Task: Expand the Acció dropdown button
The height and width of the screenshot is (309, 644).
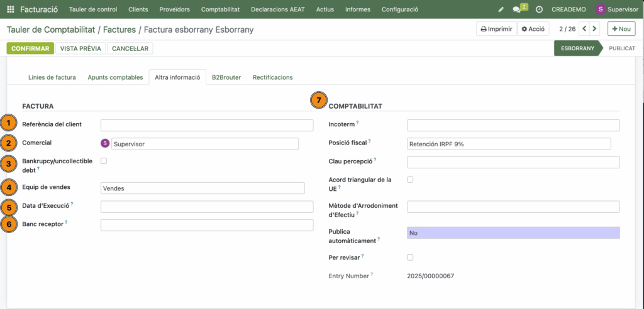Action: 533,29
